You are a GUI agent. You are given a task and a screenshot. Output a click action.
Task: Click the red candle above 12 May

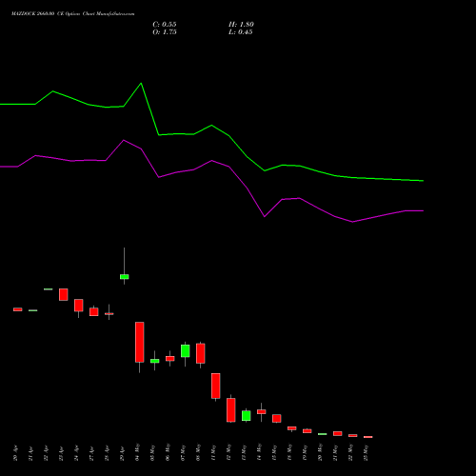[x=231, y=410]
